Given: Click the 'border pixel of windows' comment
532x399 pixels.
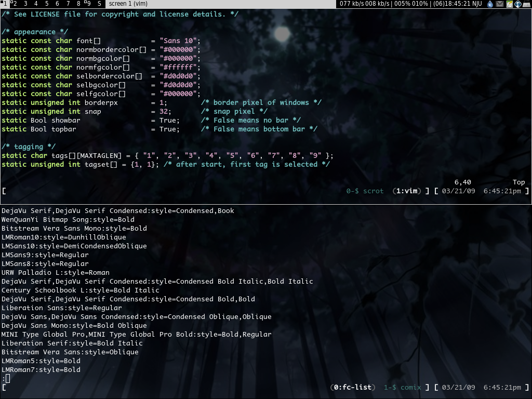Looking at the screenshot, I should 261,102.
